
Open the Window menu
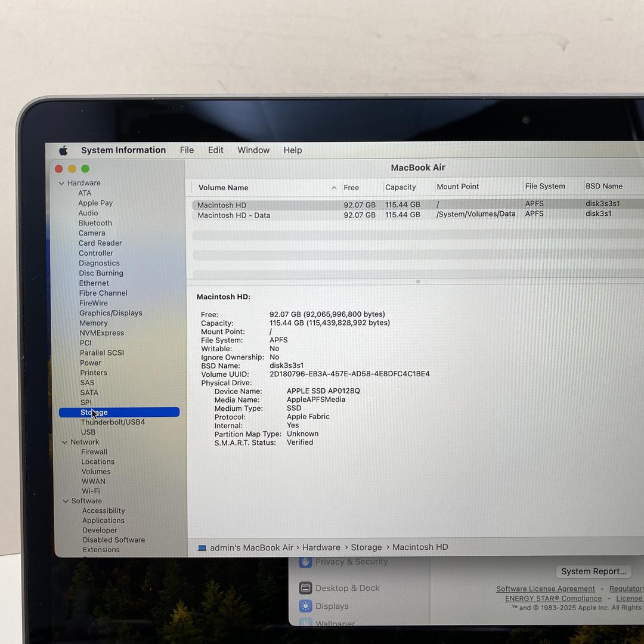253,150
